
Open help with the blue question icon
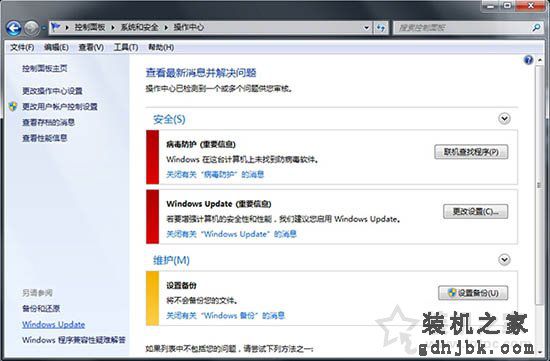(x=529, y=60)
